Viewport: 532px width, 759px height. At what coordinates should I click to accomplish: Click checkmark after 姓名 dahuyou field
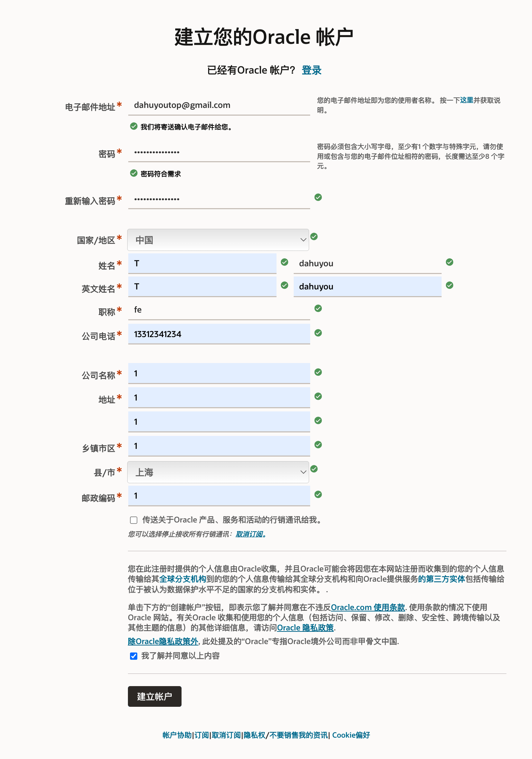click(450, 262)
